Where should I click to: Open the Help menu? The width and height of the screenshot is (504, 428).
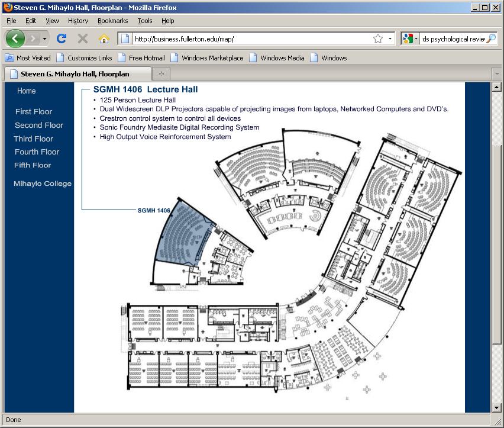(168, 21)
